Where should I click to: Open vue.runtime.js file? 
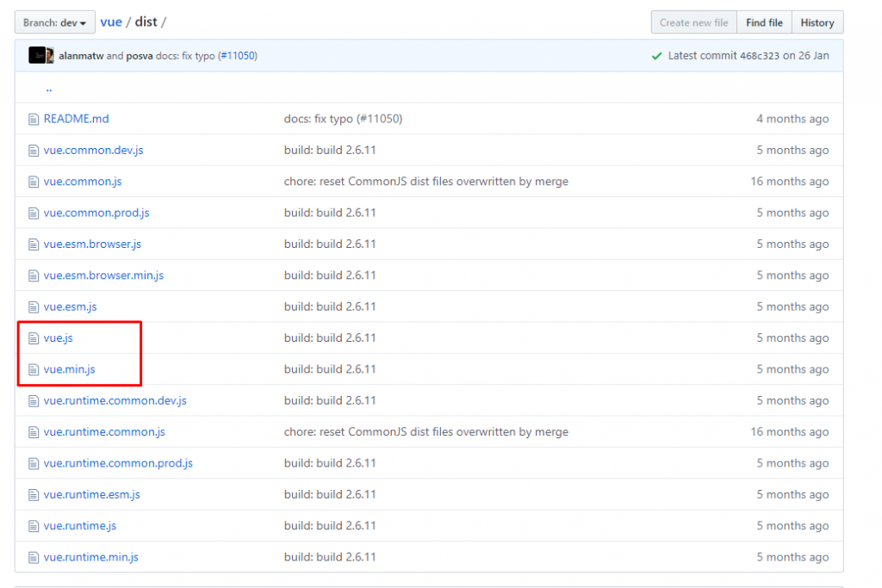[x=80, y=526]
